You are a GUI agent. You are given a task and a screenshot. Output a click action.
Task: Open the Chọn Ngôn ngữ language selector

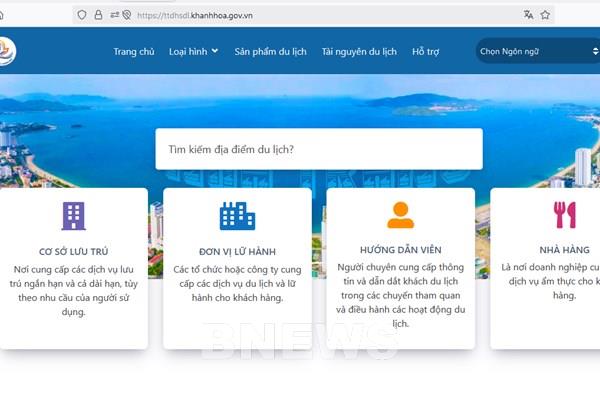click(538, 51)
